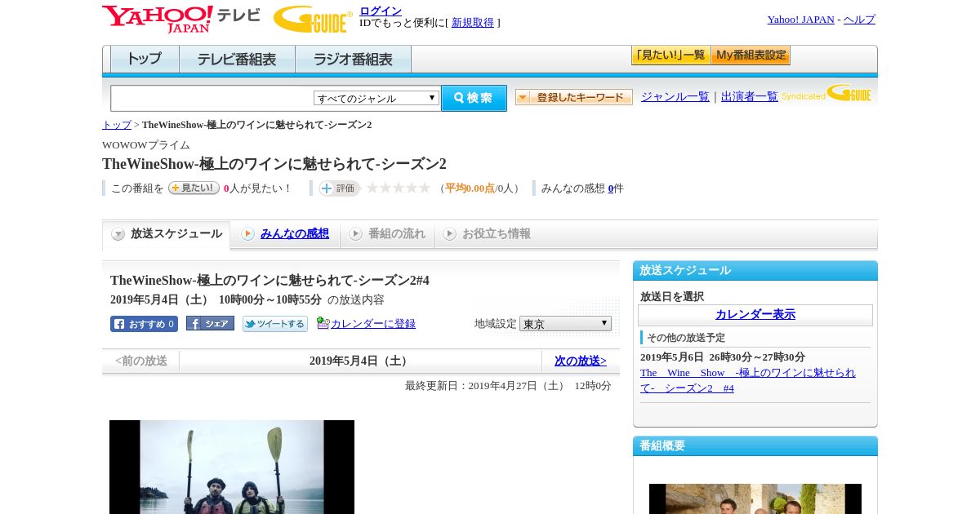This screenshot has width=980, height=514.
Task: Click the 番組の流れ tab play icon
Action: click(x=355, y=234)
